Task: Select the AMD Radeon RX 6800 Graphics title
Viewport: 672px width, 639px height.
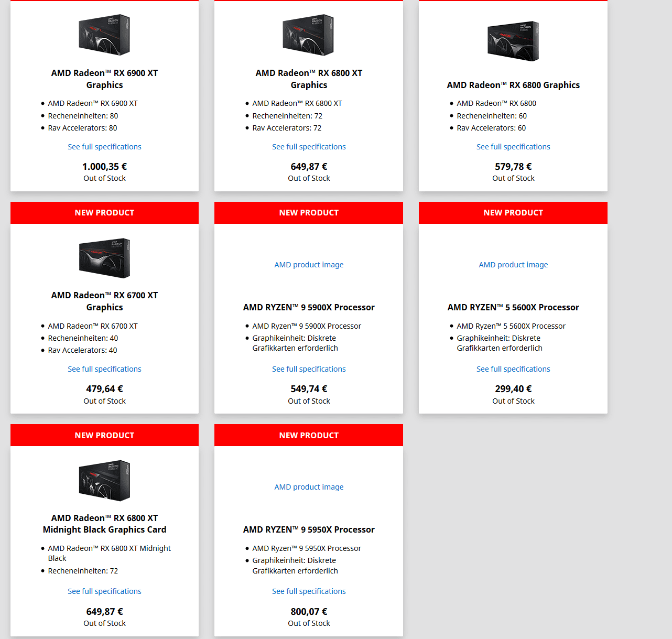Action: tap(513, 85)
